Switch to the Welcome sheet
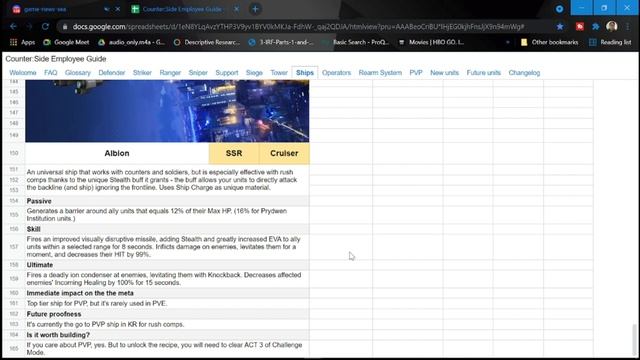 (22, 73)
